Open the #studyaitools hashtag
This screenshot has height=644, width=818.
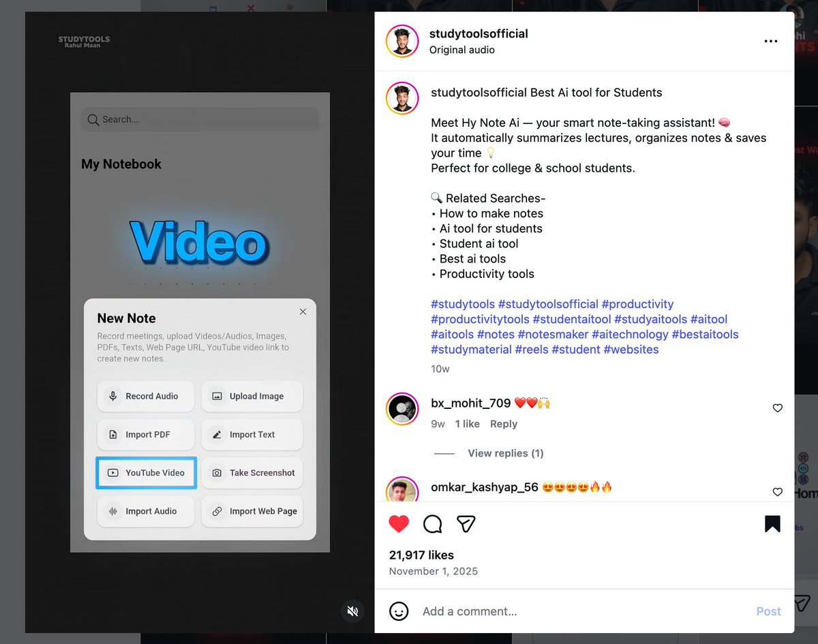651,319
